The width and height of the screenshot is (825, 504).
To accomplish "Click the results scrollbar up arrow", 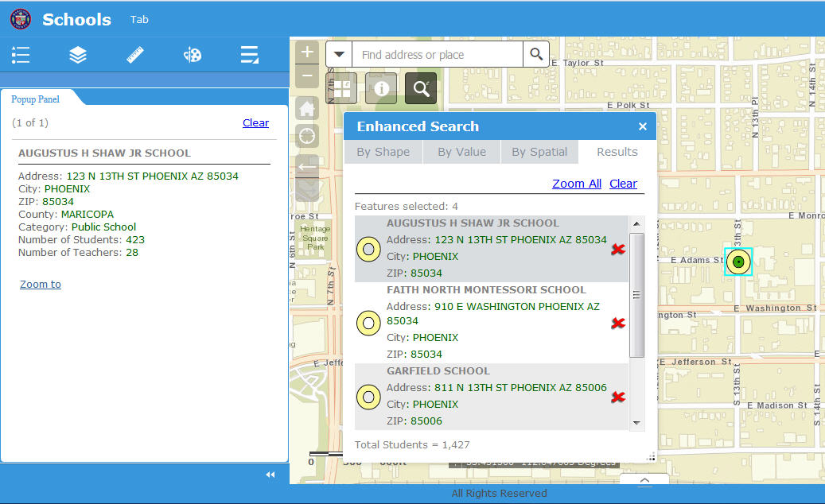I will (636, 224).
